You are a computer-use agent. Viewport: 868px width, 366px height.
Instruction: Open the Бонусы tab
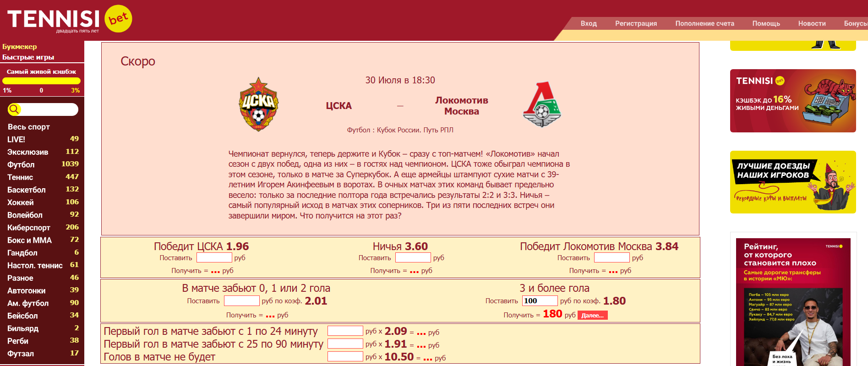tap(856, 23)
